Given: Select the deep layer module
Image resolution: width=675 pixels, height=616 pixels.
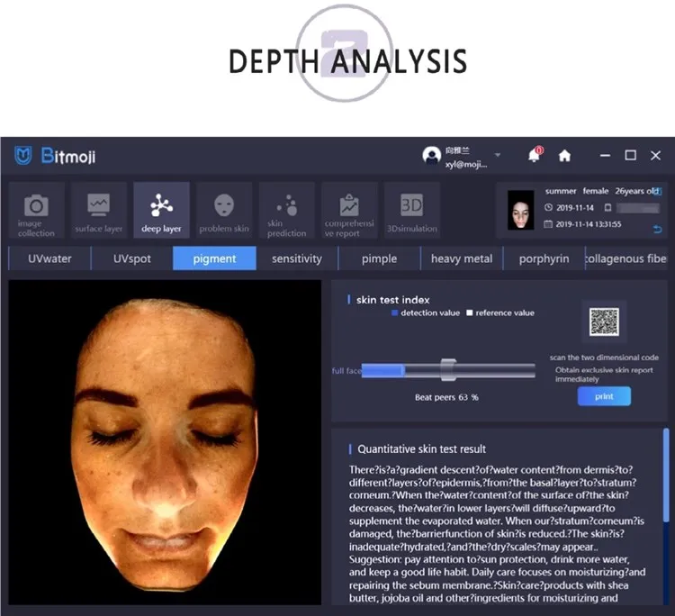Looking at the screenshot, I should (161, 210).
